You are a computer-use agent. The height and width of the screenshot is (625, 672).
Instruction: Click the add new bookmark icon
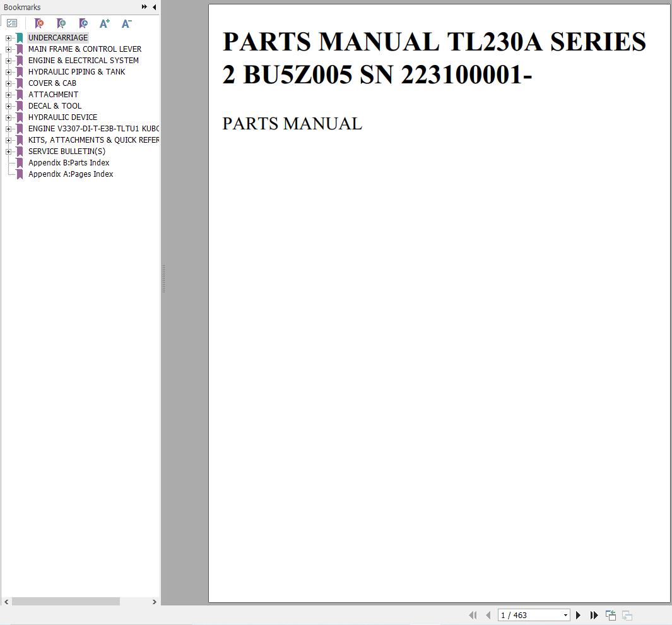pos(61,23)
